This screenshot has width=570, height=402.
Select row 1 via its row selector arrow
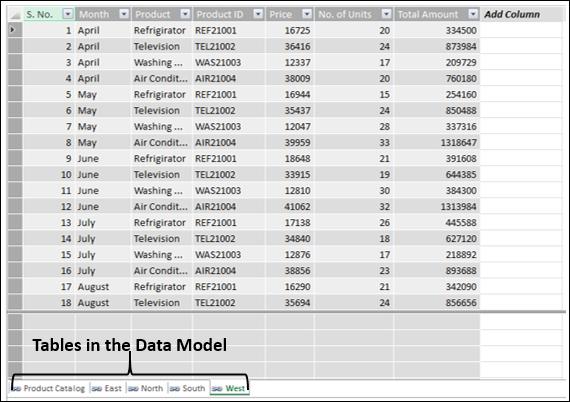point(15,30)
